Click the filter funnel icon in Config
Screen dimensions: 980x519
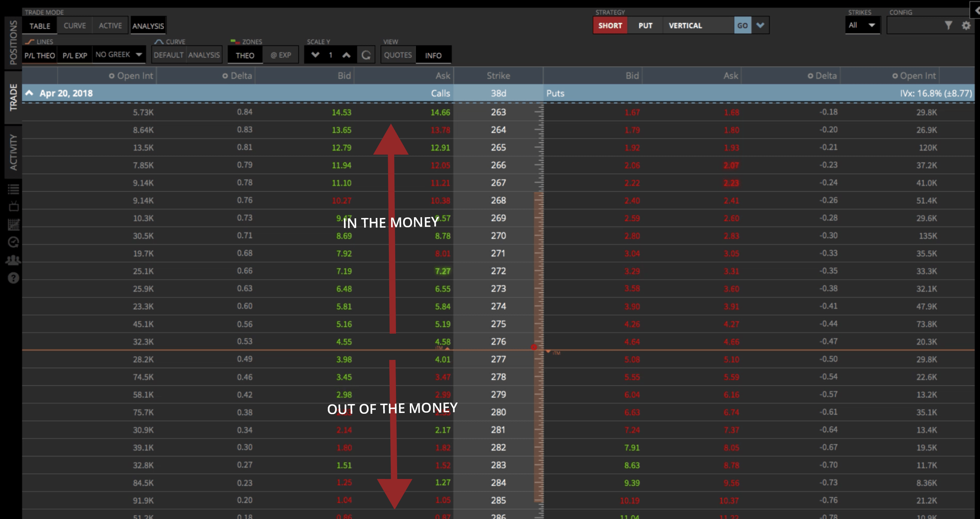948,25
